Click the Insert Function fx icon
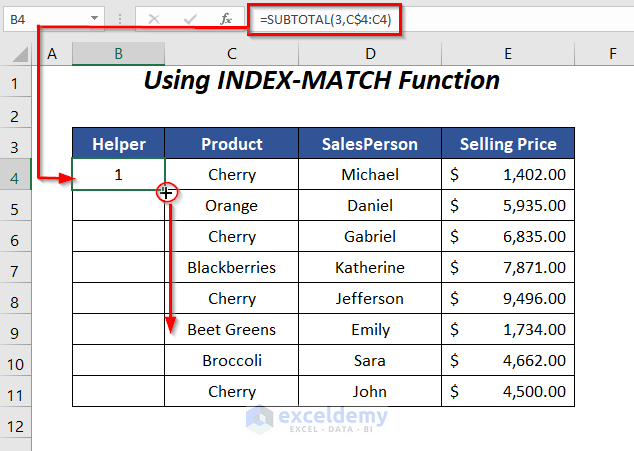The height and width of the screenshot is (451, 634). tap(226, 18)
